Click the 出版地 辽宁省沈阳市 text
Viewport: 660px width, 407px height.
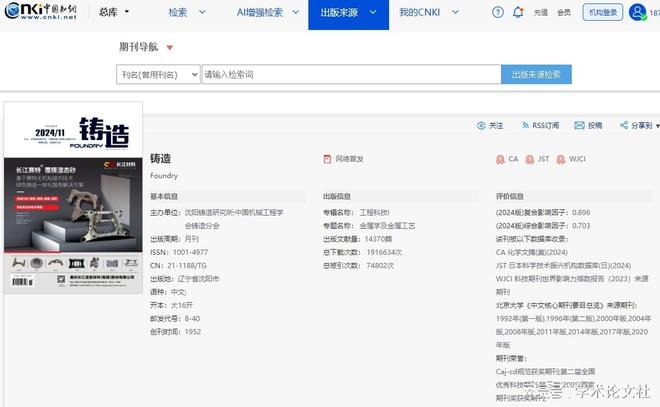point(185,279)
